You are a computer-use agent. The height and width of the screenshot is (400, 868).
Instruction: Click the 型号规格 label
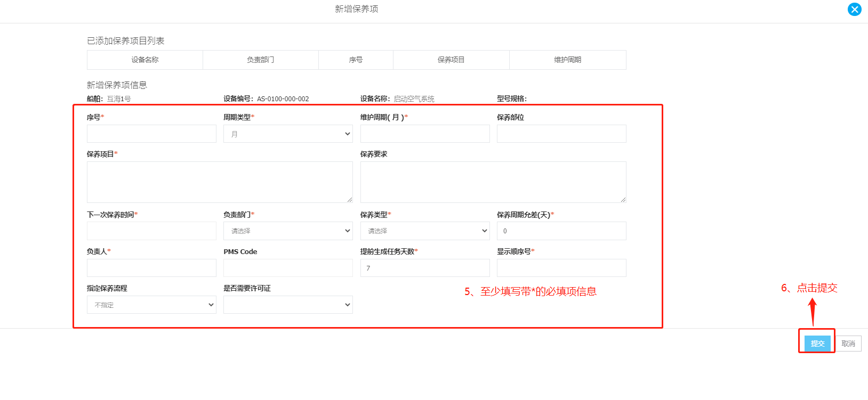512,99
